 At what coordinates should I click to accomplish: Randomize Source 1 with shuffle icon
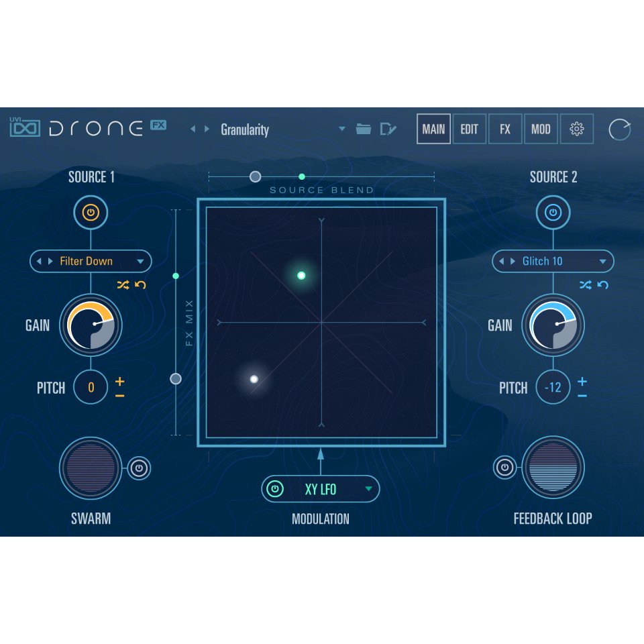(123, 284)
